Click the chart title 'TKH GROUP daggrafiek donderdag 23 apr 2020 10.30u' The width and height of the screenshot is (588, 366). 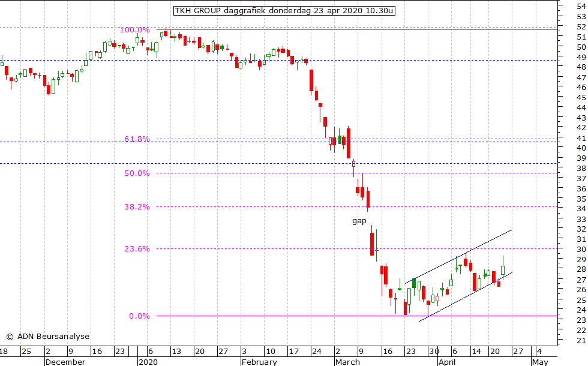(x=284, y=11)
